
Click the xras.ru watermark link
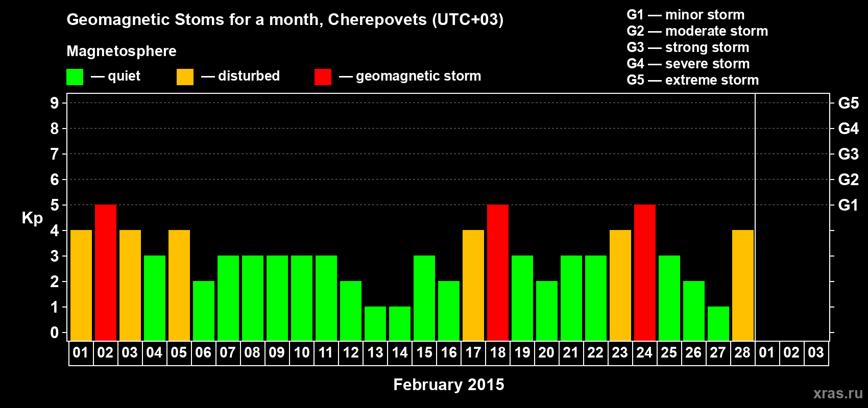coord(837,393)
